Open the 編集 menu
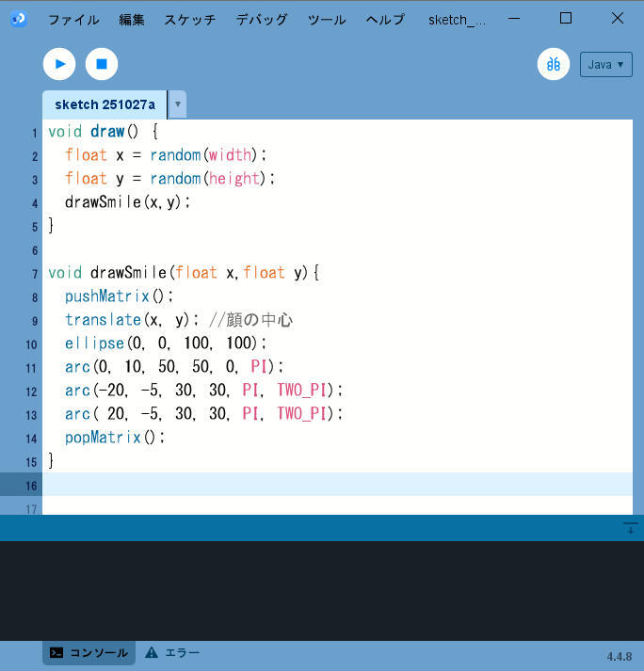644x671 pixels. point(132,20)
